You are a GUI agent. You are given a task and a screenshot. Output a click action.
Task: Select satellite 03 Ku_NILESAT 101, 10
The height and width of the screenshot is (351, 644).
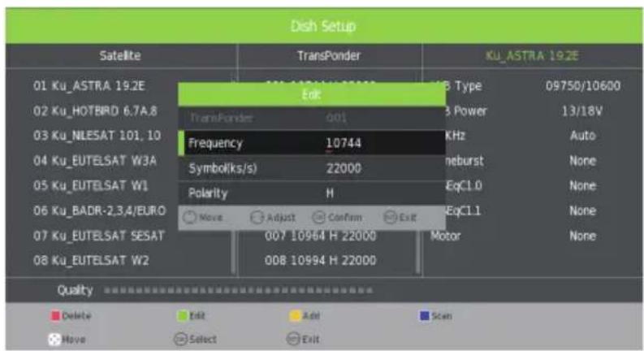pos(97,136)
